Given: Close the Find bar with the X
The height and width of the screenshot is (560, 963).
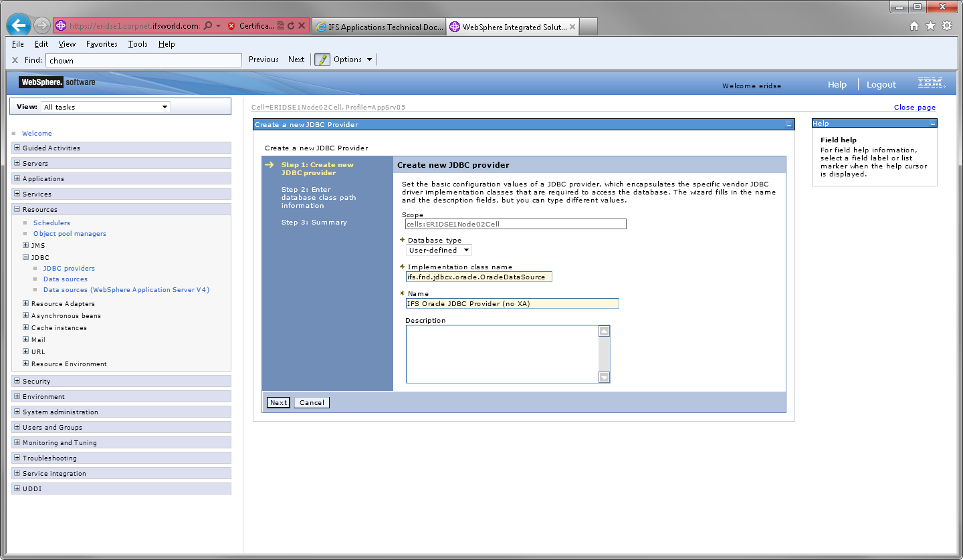Looking at the screenshot, I should pos(16,60).
